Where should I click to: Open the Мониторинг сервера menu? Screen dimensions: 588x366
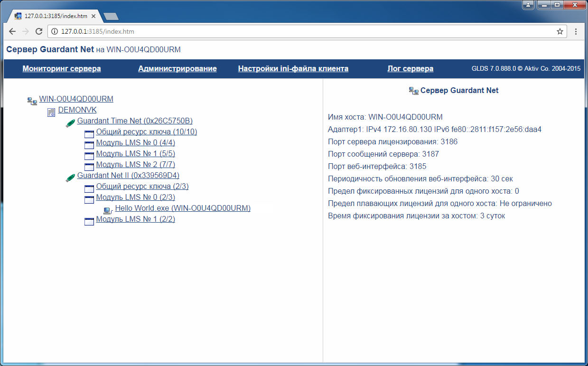tap(62, 69)
